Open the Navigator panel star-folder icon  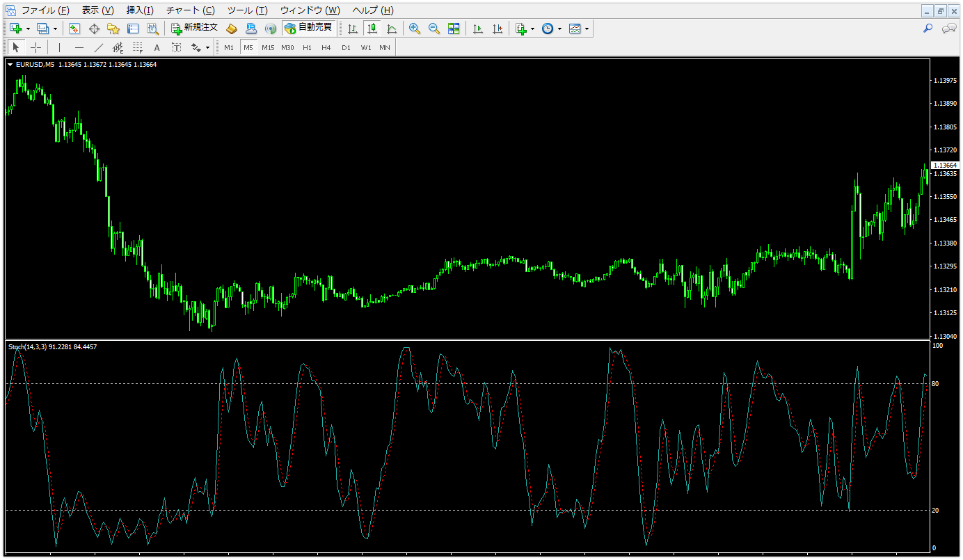113,29
